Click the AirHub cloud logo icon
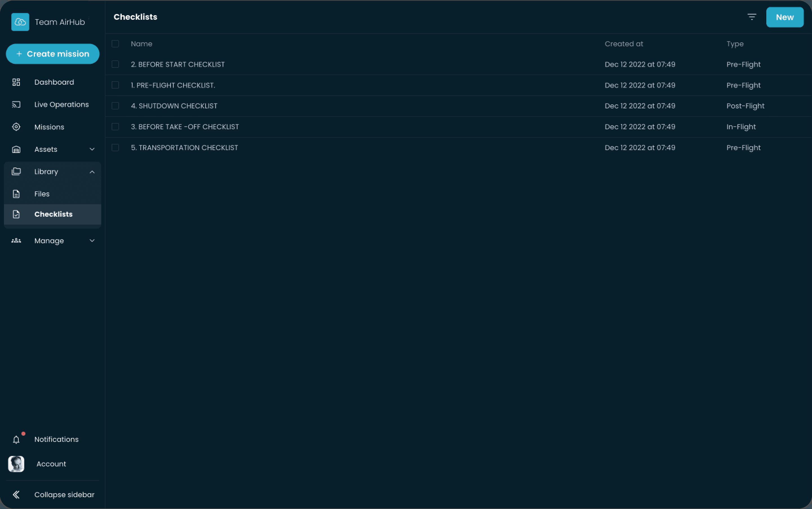Image resolution: width=812 pixels, height=509 pixels. click(x=20, y=22)
